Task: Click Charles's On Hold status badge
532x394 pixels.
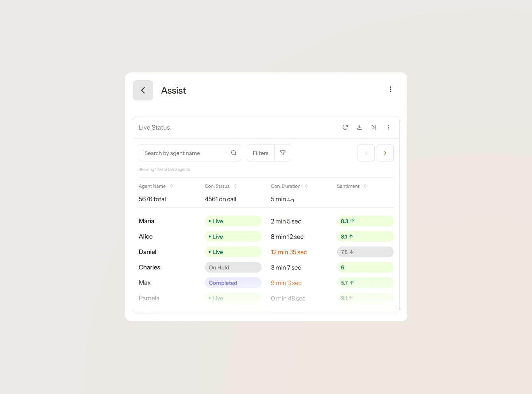Action: coord(233,267)
